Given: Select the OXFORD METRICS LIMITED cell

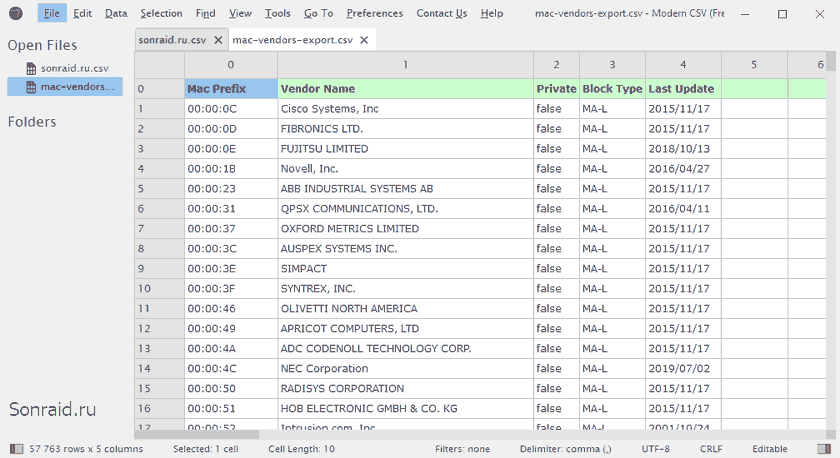Looking at the screenshot, I should point(406,229).
